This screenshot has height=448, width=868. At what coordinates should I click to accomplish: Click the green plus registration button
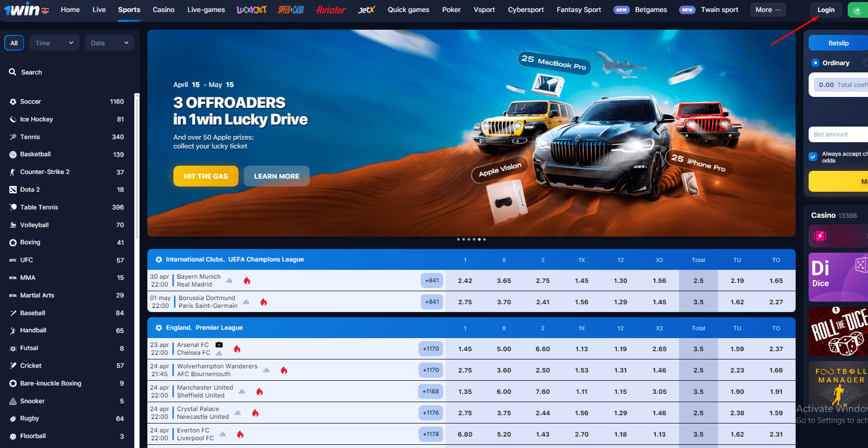click(x=858, y=10)
